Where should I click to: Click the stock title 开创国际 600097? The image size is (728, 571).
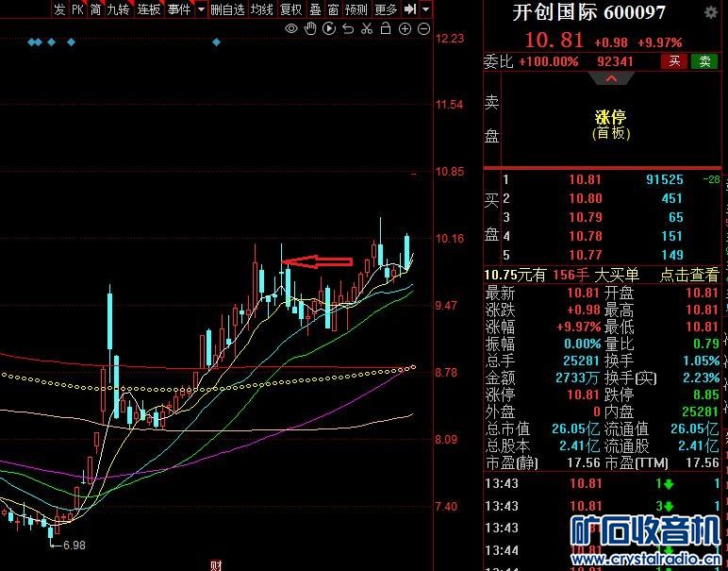(x=588, y=12)
